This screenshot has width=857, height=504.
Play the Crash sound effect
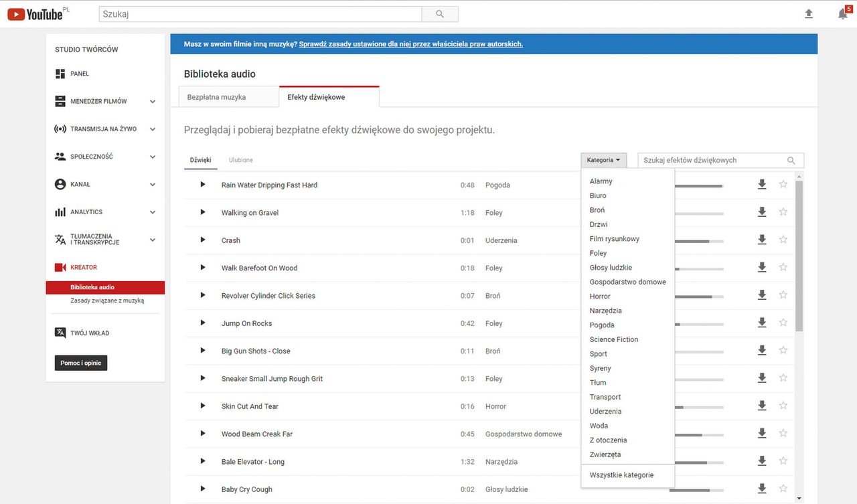point(203,240)
